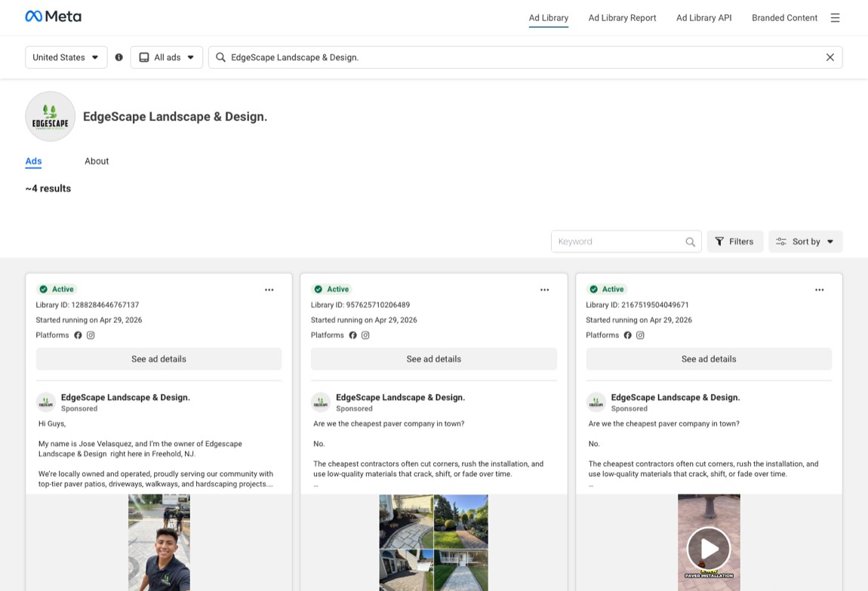
Task: Click the advertiser avatar in ad 957625710206489
Action: pyautogui.click(x=321, y=402)
